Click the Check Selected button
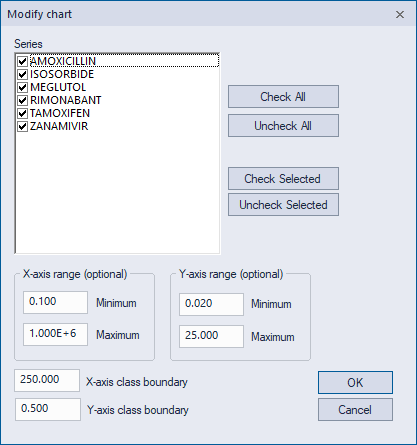This screenshot has width=417, height=445. (x=283, y=179)
